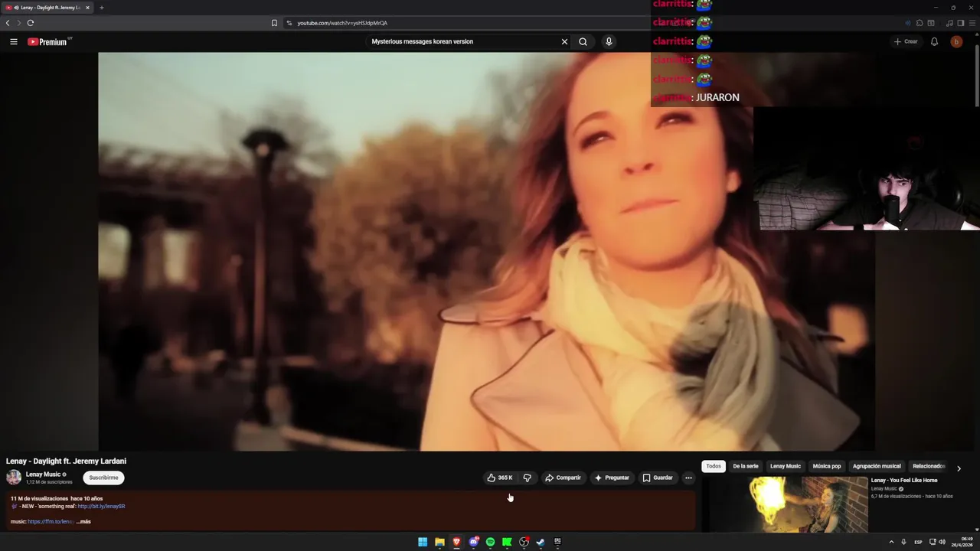Open the bit.ly/lenaySR link
This screenshot has height=551, width=980.
(x=101, y=506)
